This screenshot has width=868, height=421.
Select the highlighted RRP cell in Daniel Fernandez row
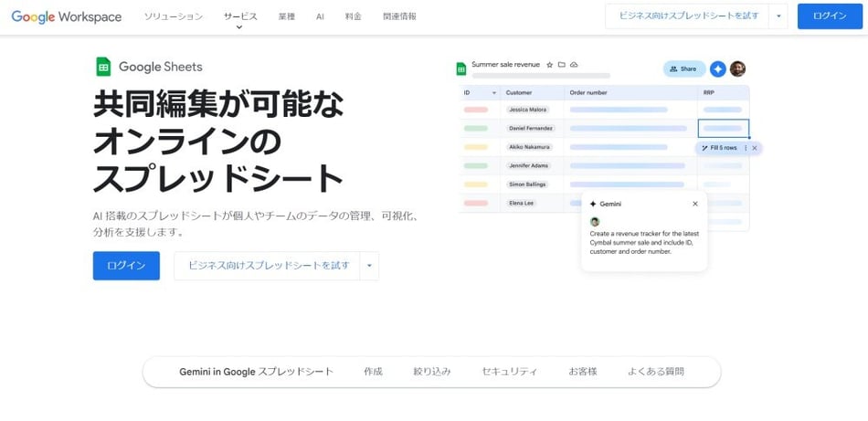tap(724, 129)
